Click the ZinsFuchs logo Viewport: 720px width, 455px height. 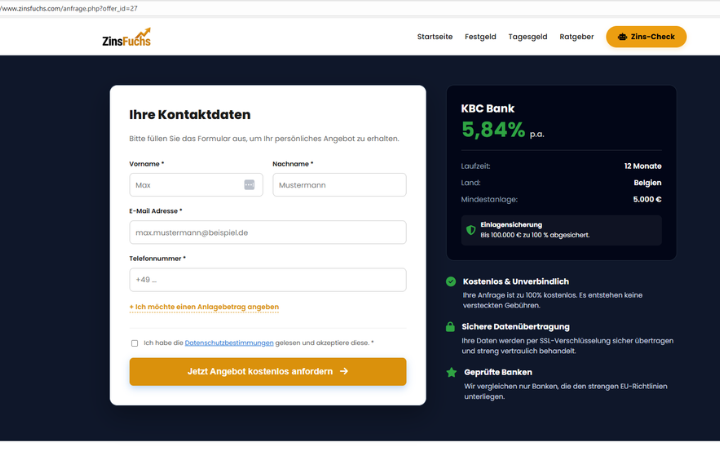[x=127, y=37]
